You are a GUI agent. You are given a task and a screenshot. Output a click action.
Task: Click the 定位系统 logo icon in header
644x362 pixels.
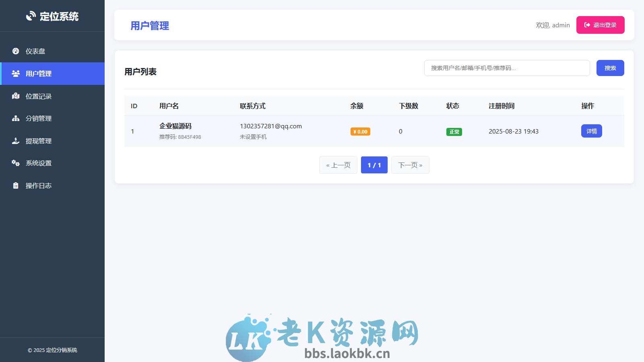click(31, 16)
